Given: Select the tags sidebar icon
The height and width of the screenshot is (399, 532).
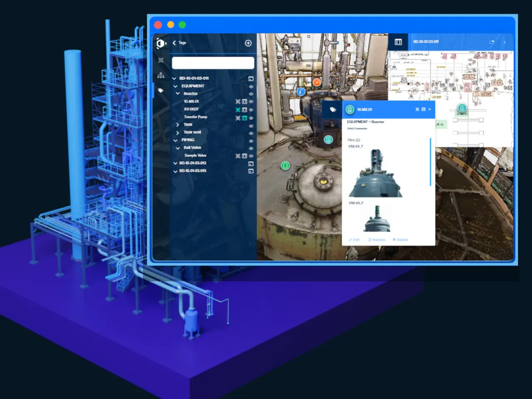Looking at the screenshot, I should [161, 90].
